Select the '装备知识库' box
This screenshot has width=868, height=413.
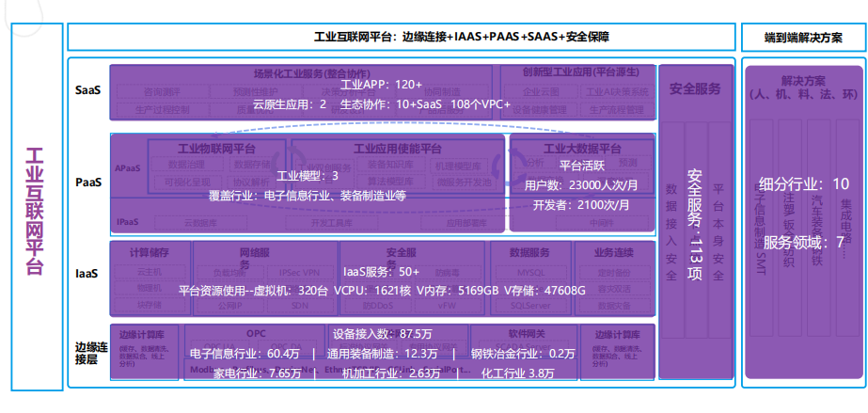coord(391,165)
